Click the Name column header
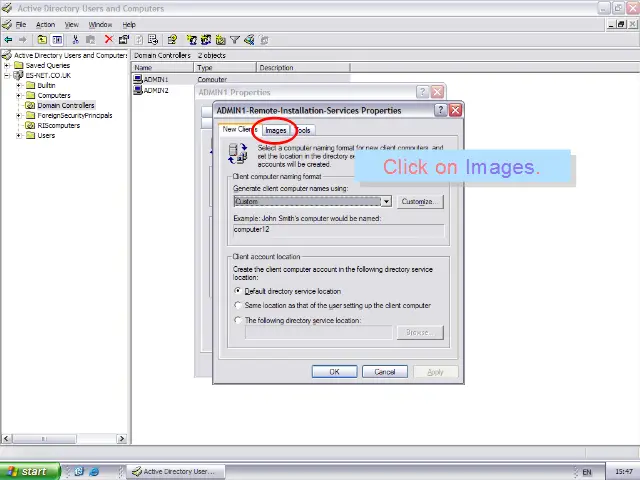 162,68
